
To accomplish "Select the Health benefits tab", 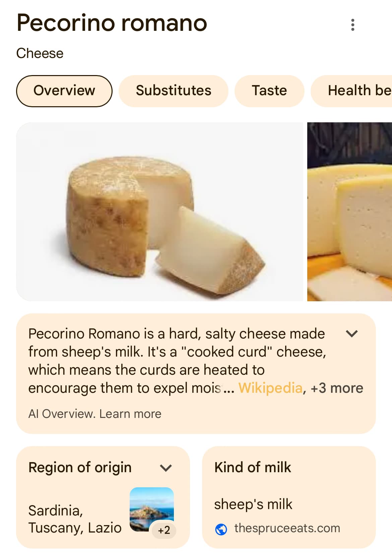I will click(x=352, y=91).
